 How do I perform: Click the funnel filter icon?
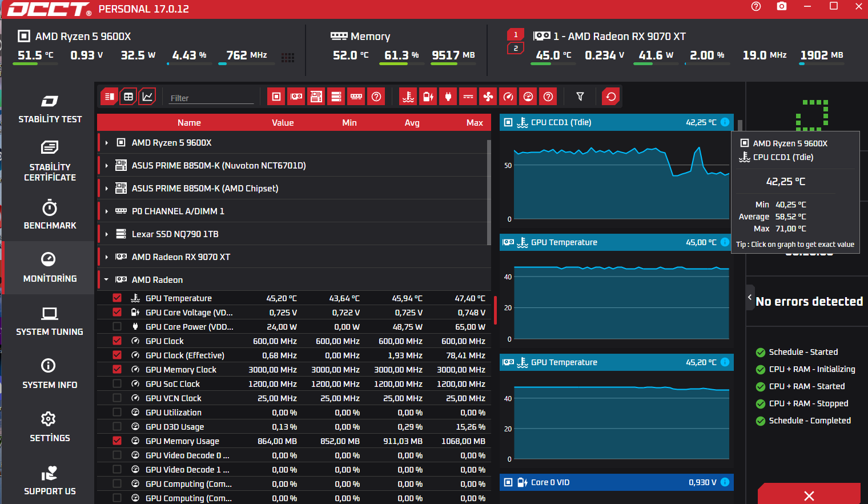(580, 97)
